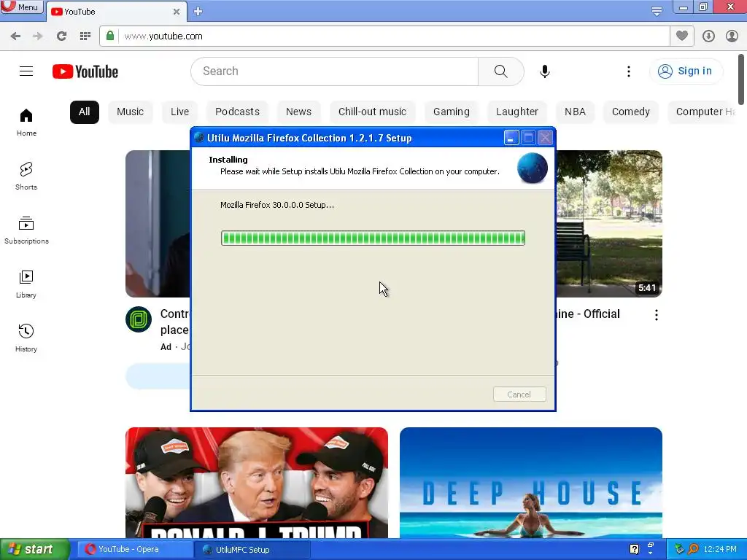Select the Gaming filter chip
Image resolution: width=747 pixels, height=560 pixels.
[451, 112]
